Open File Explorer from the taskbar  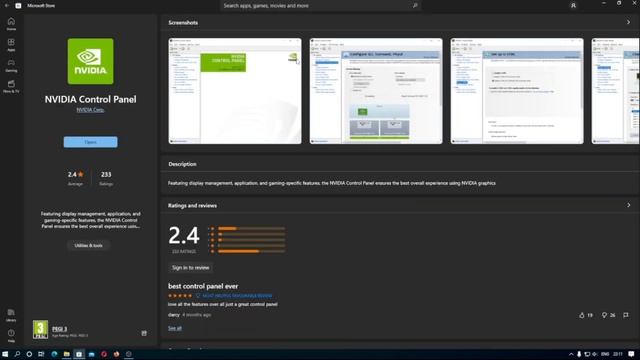[x=67, y=354]
